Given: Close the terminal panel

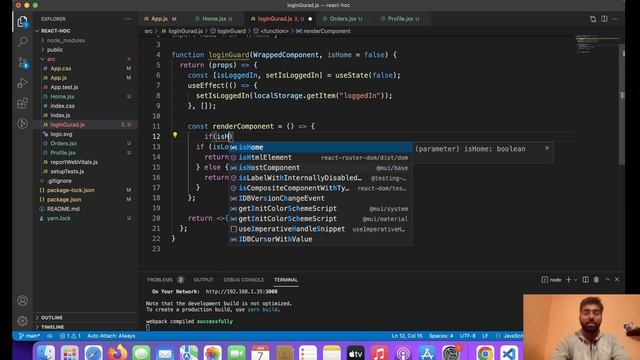Looking at the screenshot, I should [x=617, y=280].
